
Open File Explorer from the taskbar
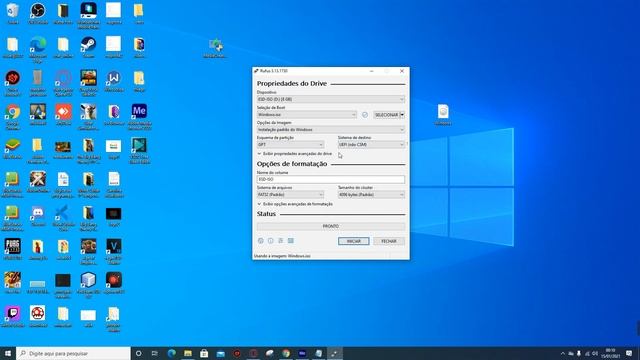point(188,353)
